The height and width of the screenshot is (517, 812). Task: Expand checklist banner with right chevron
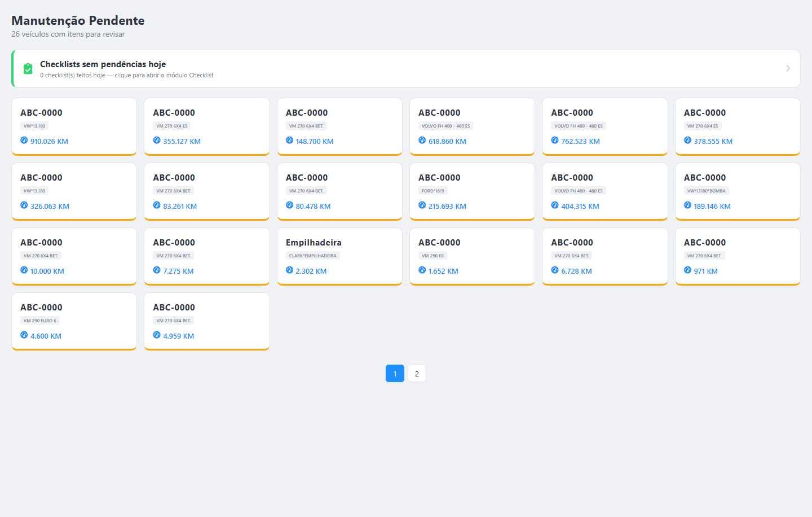[x=788, y=68]
